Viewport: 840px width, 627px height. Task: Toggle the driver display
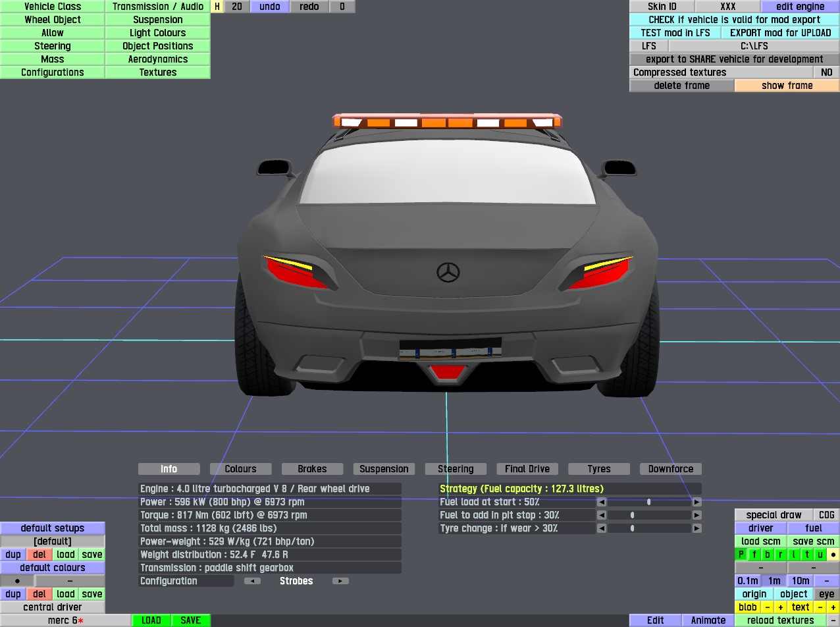click(761, 528)
